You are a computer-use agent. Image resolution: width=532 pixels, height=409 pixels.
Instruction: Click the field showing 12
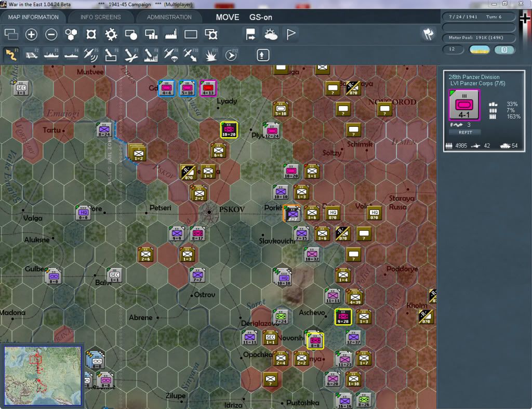click(x=453, y=49)
